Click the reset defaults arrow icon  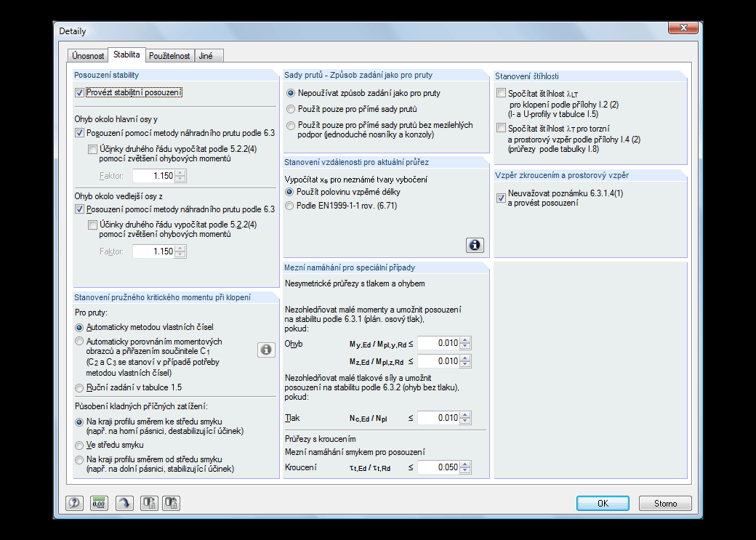(124, 503)
